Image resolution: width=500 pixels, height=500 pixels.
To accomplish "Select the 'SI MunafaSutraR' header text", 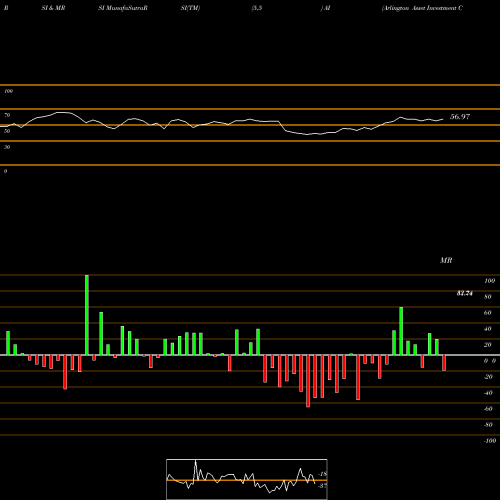I will coord(123,8).
